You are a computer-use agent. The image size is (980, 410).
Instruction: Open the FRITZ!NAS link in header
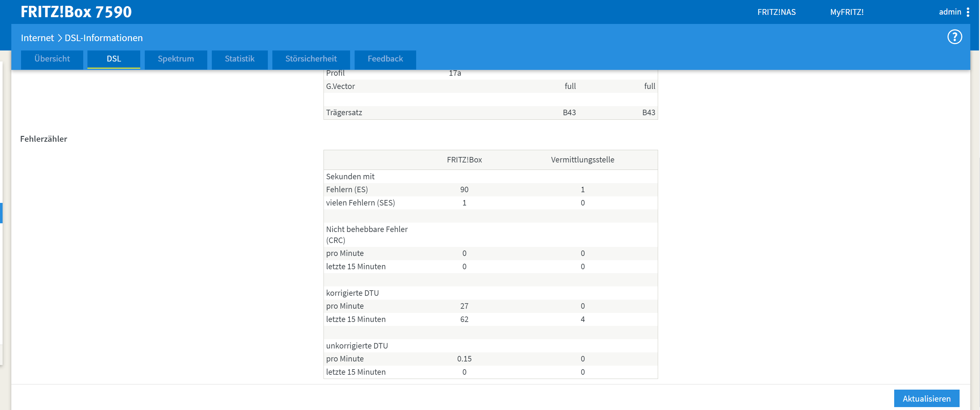click(x=776, y=12)
